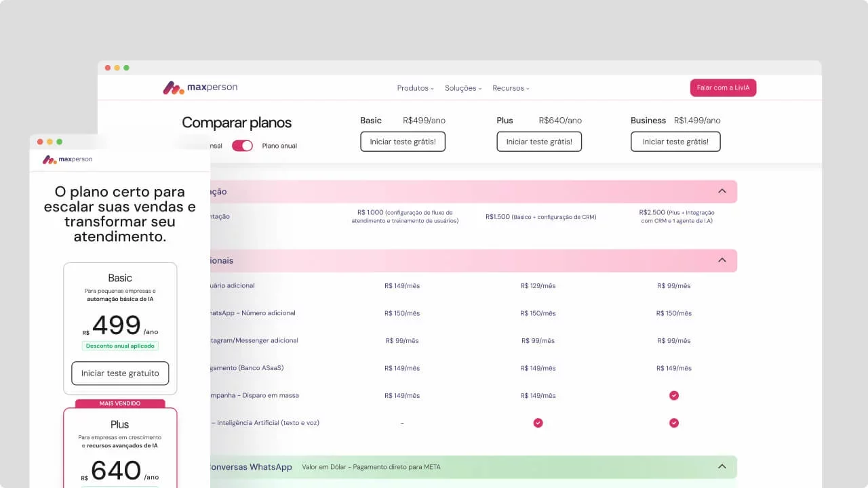The height and width of the screenshot is (488, 868).
Task: Start free trial for Business plan
Action: point(675,142)
